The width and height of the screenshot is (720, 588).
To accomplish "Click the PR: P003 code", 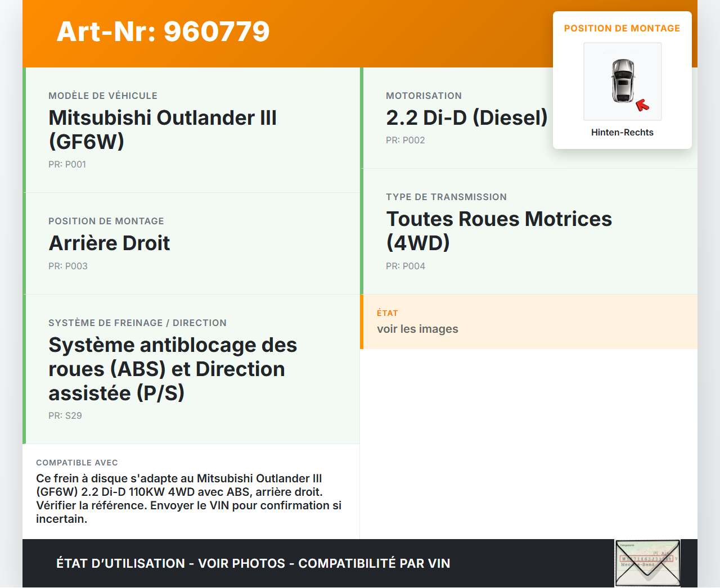I will (67, 266).
